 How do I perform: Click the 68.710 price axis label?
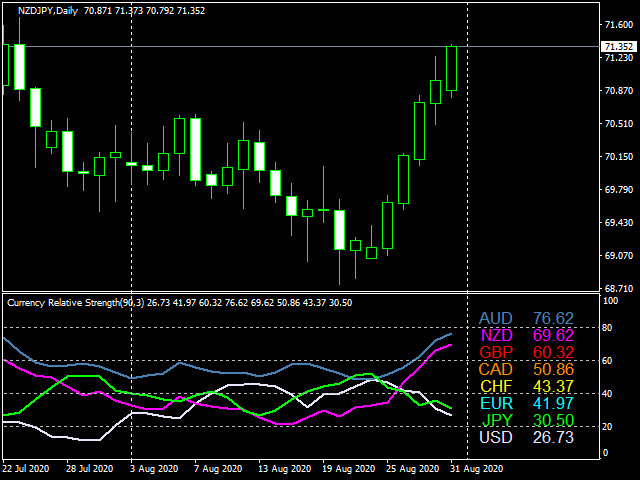tap(619, 289)
